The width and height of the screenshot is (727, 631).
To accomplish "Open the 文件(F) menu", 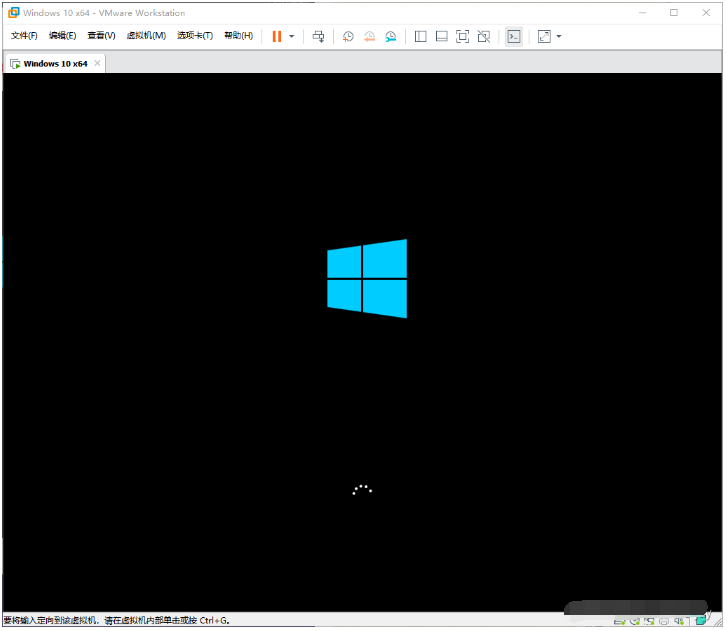I will [x=24, y=36].
